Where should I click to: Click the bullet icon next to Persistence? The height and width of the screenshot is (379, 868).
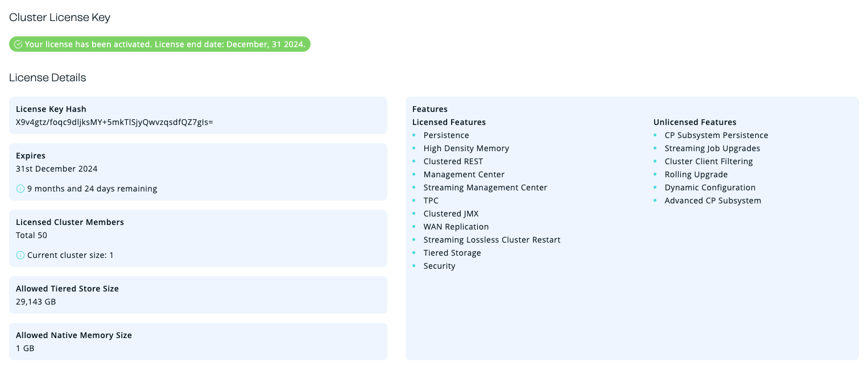point(414,135)
